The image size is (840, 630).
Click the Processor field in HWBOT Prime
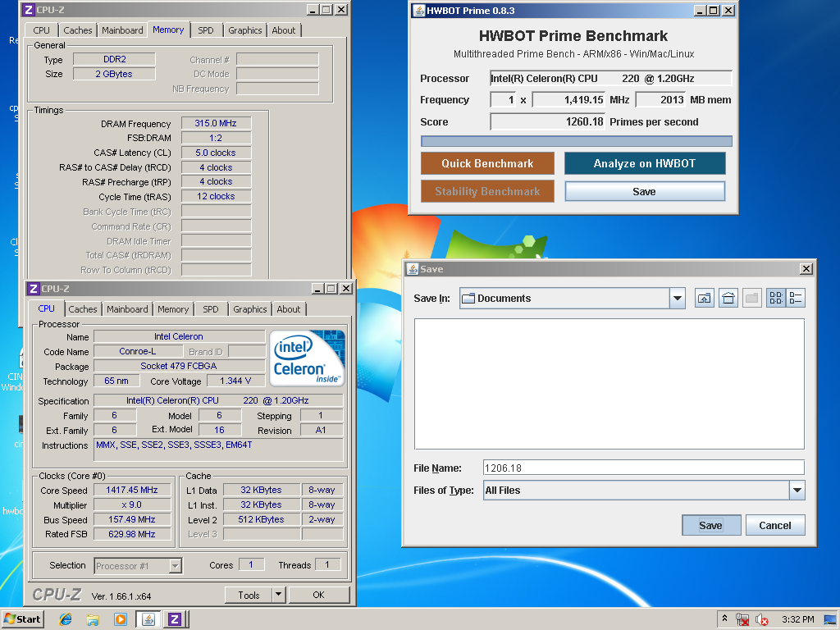click(610, 78)
